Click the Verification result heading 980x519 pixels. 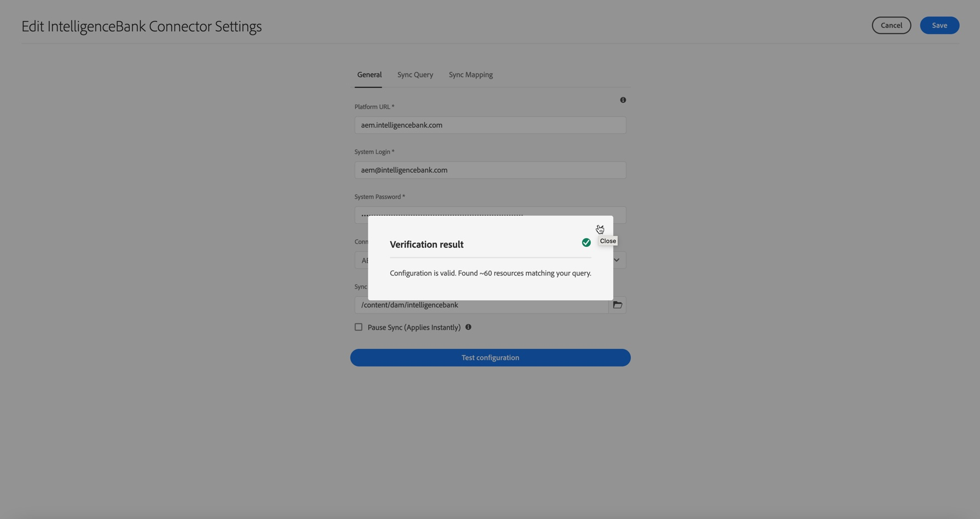coord(426,245)
